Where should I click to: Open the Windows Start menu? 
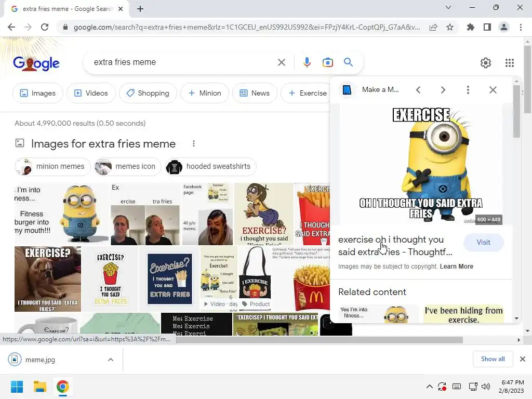pyautogui.click(x=17, y=387)
